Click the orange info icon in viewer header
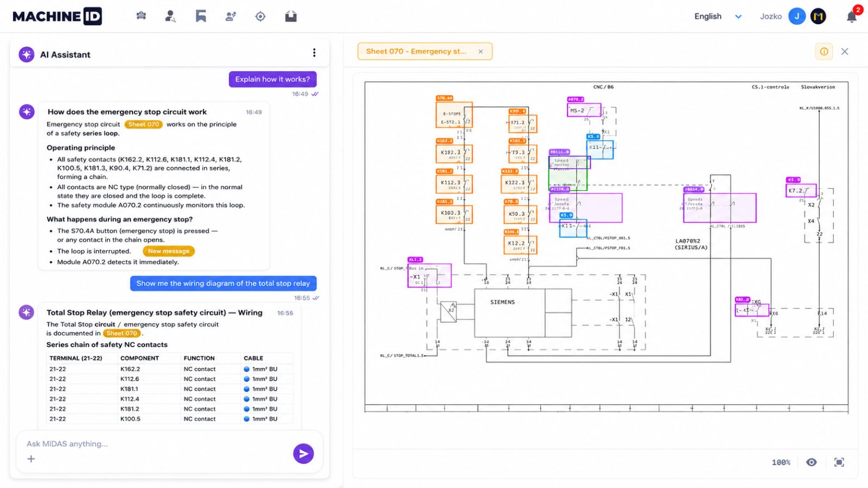868x488 pixels. tap(824, 52)
